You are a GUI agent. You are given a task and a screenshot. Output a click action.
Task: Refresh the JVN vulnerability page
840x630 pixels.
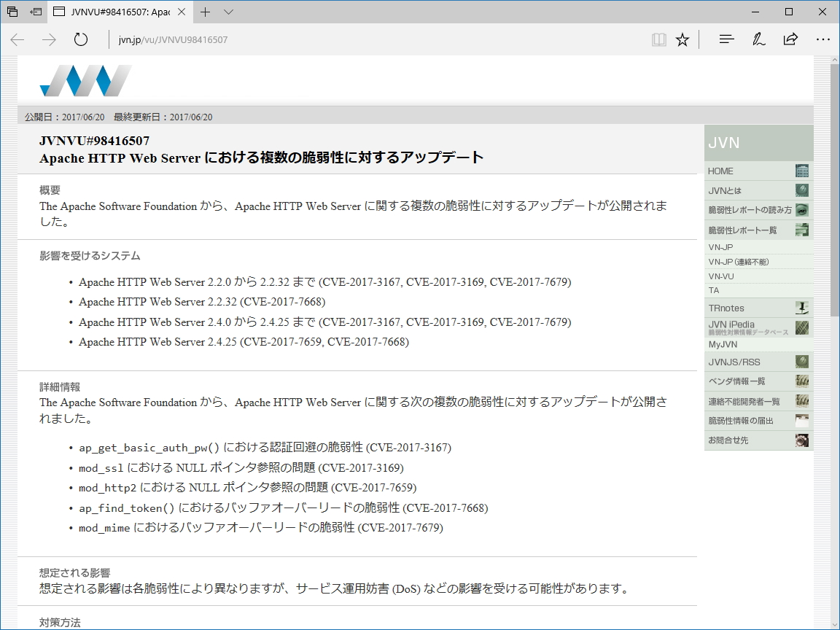pos(80,39)
